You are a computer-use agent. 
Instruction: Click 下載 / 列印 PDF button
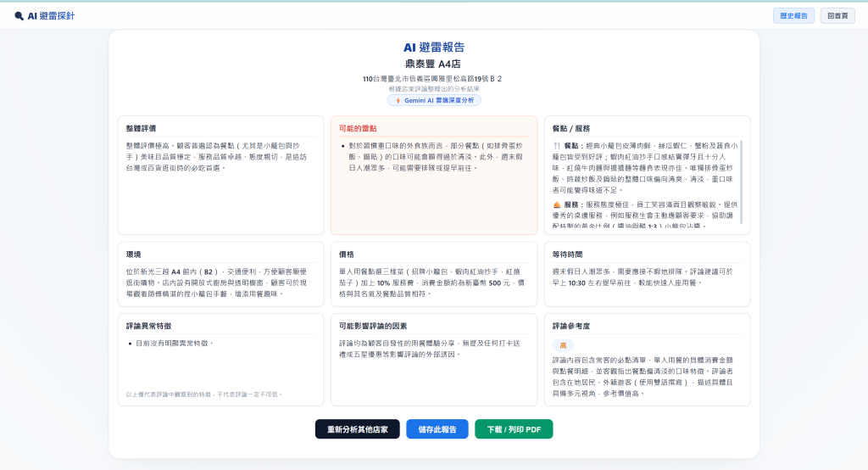pos(514,429)
